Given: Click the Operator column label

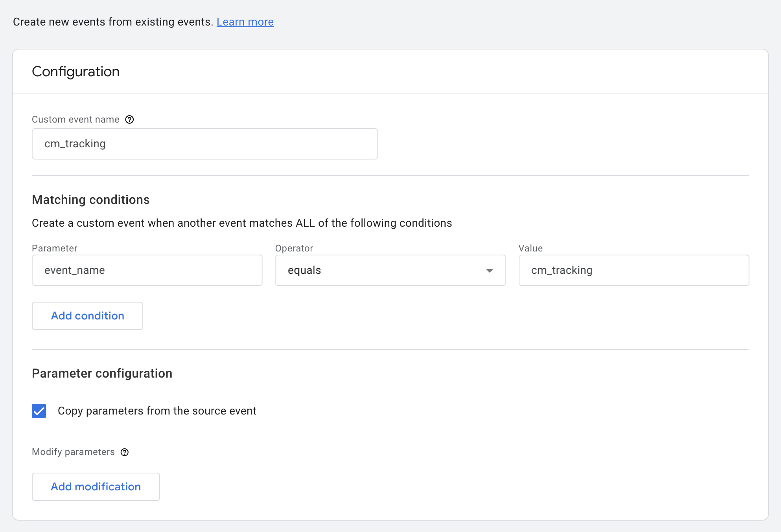Looking at the screenshot, I should pos(294,248).
